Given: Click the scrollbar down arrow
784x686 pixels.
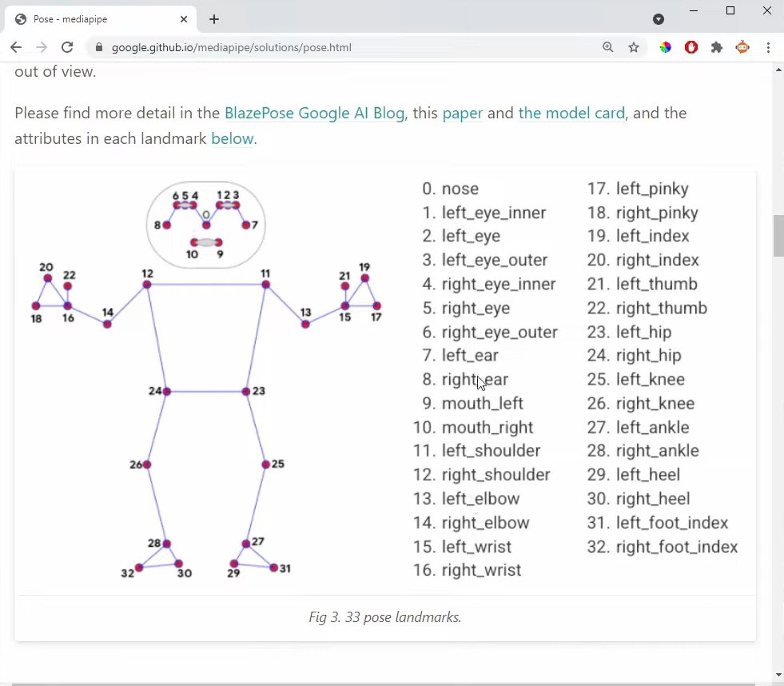Looking at the screenshot, I should click(x=778, y=675).
